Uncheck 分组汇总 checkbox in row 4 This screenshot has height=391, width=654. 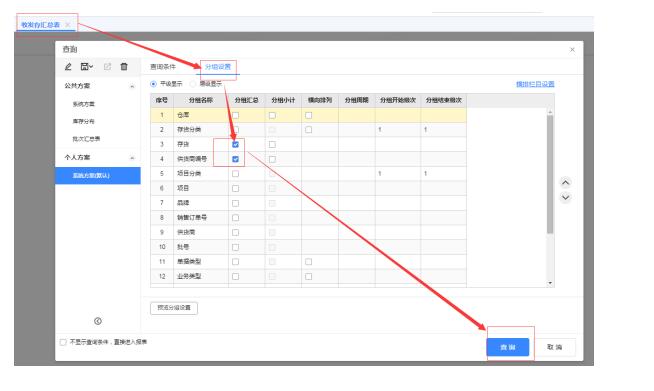(x=236, y=159)
